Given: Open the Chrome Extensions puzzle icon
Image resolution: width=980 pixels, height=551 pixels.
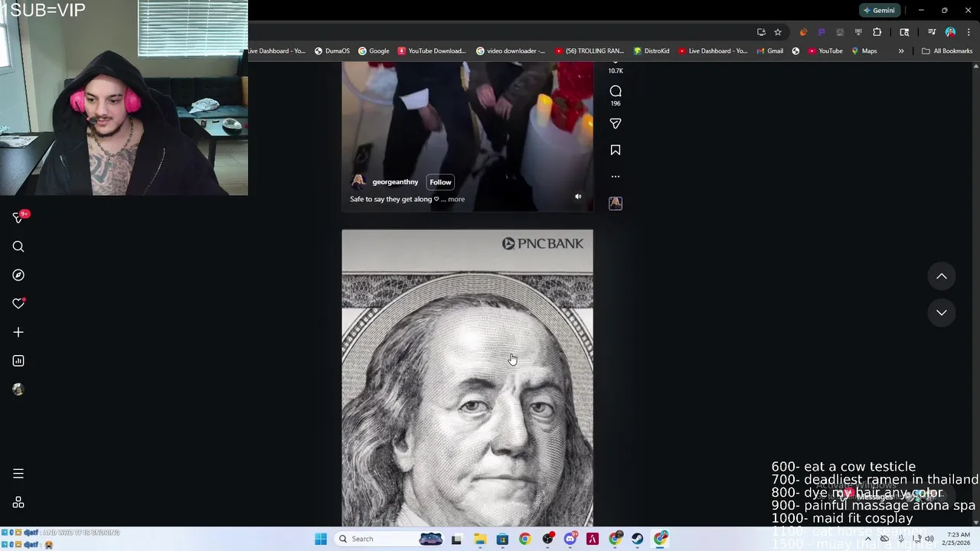Looking at the screenshot, I should point(877,32).
